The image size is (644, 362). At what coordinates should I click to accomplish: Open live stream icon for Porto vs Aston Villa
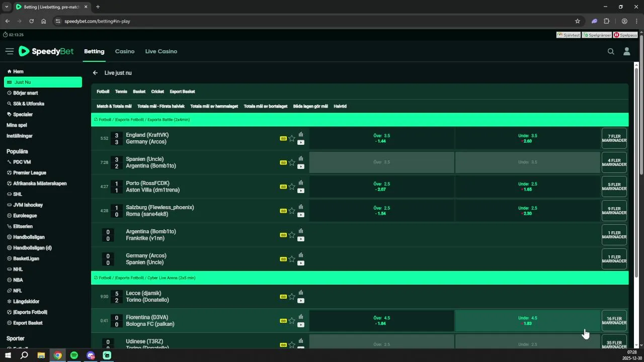pos(301,191)
